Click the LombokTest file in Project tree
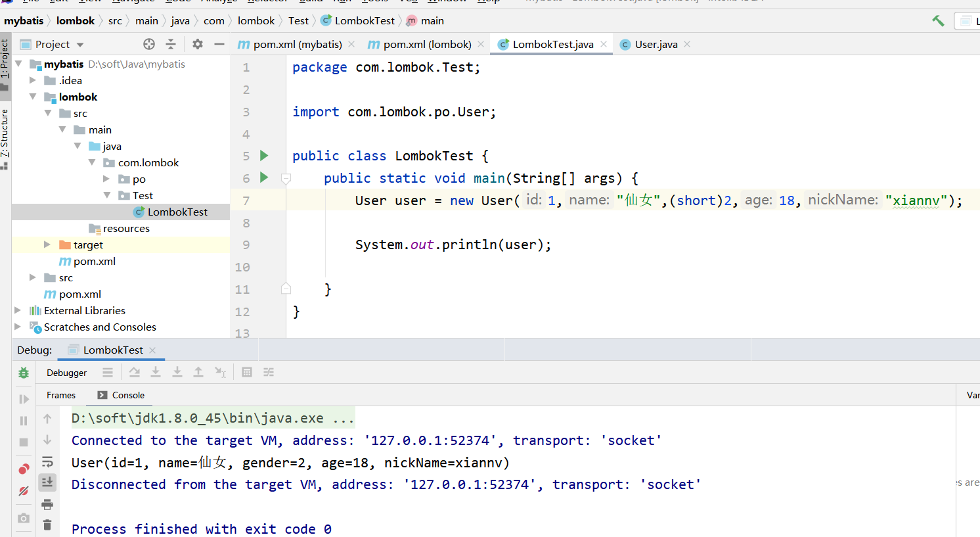 177,212
